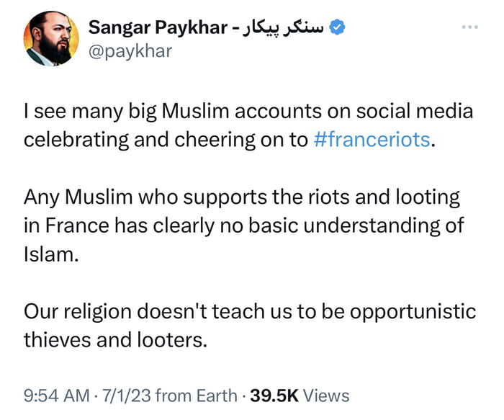
Task: Click the final line 'thieves and looters.'
Action: tap(115, 339)
